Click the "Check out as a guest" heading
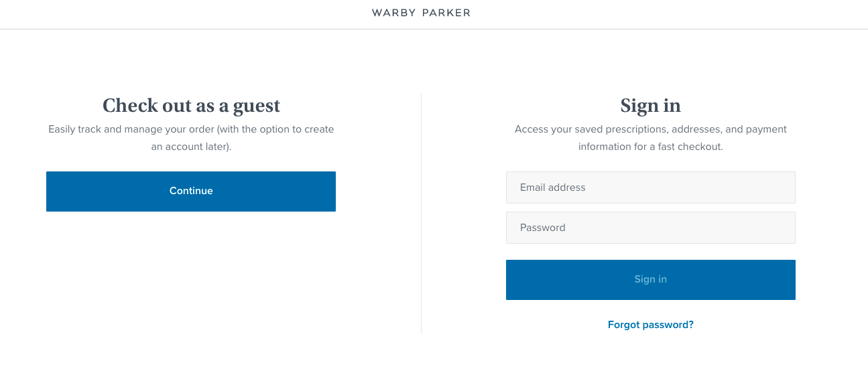868x383 pixels. pyautogui.click(x=191, y=106)
